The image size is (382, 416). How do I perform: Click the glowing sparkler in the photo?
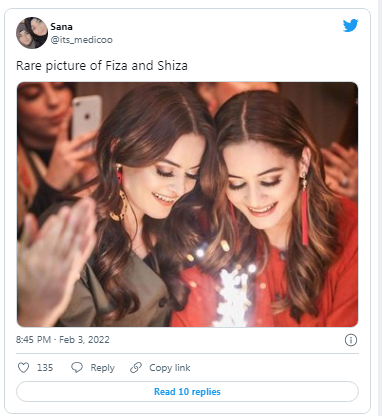tap(233, 295)
